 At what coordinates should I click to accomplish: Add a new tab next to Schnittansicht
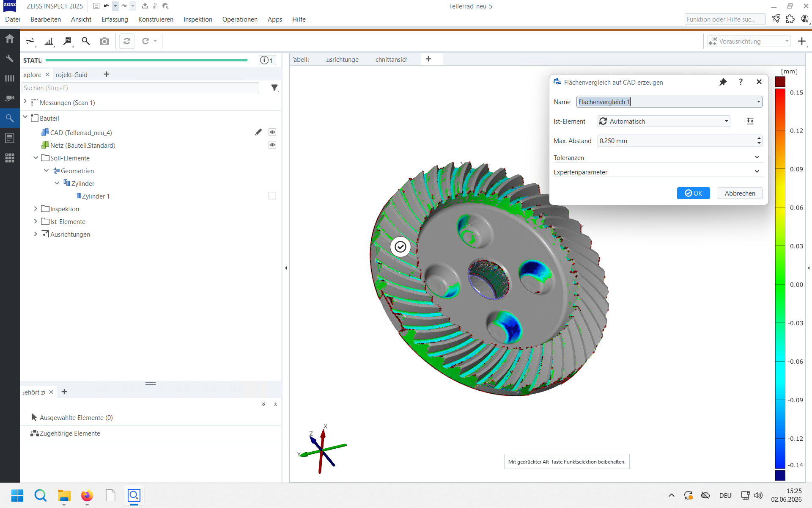coord(428,59)
